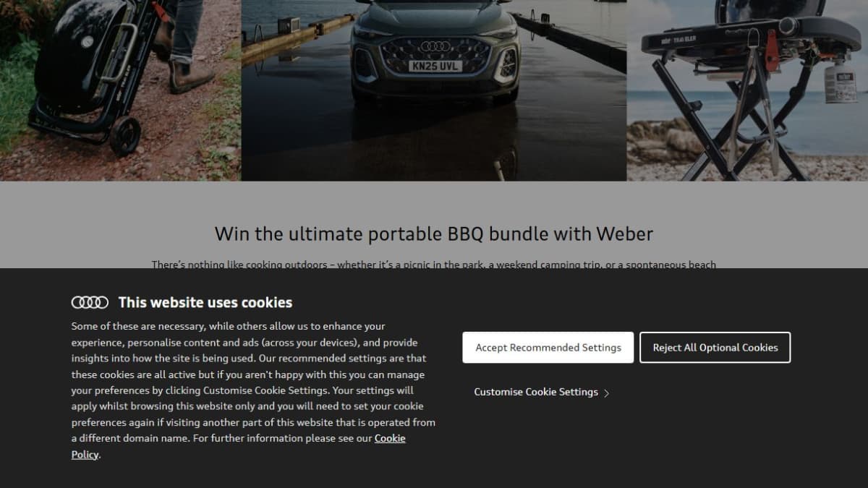Viewport: 868px width, 488px height.
Task: Click the BBQ cart wheel in the left photo
Action: (x=125, y=135)
